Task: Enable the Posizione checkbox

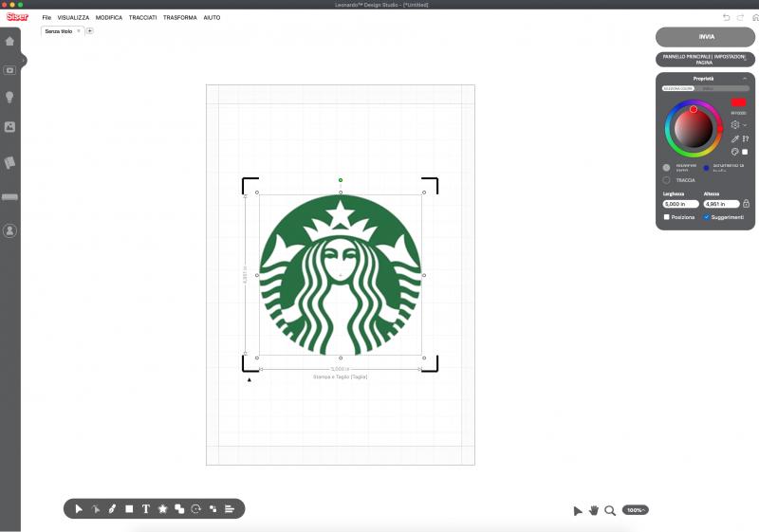Action: (667, 217)
